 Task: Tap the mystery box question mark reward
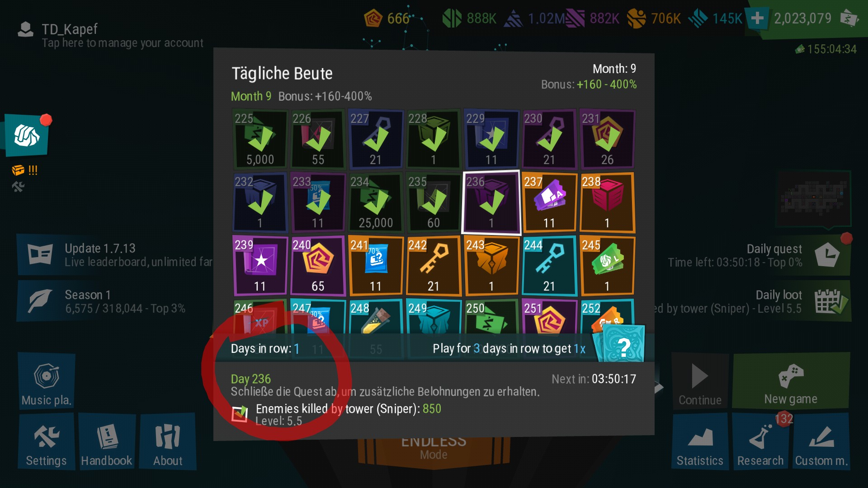click(x=623, y=344)
